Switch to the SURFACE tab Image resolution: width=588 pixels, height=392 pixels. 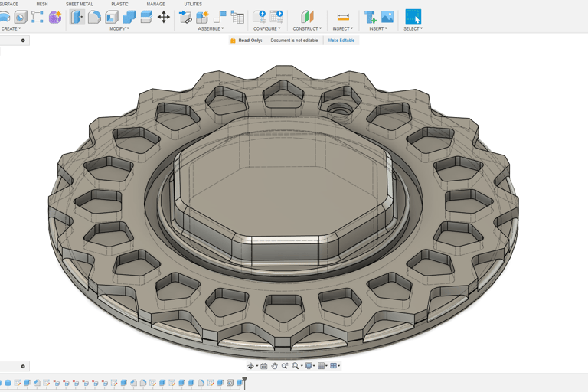tap(9, 4)
